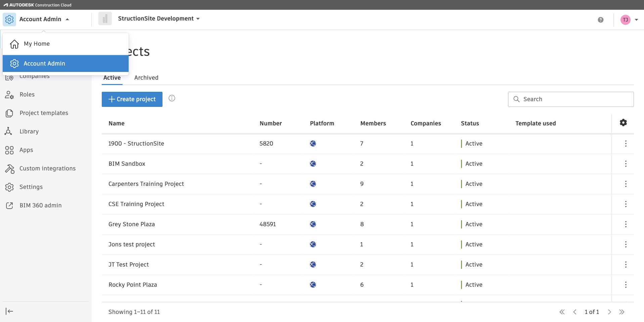Go to the previous page arrow
This screenshot has height=322, width=644.
tap(575, 312)
